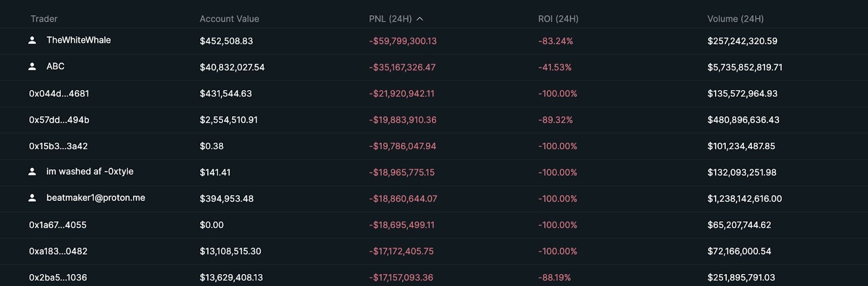Click the profile icon beside TheWhiteWhale
Viewport: 868px width, 286px height.
(x=32, y=40)
